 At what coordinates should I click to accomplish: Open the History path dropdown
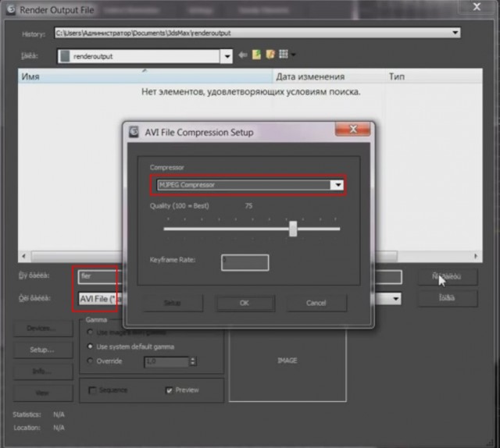tap(455, 33)
